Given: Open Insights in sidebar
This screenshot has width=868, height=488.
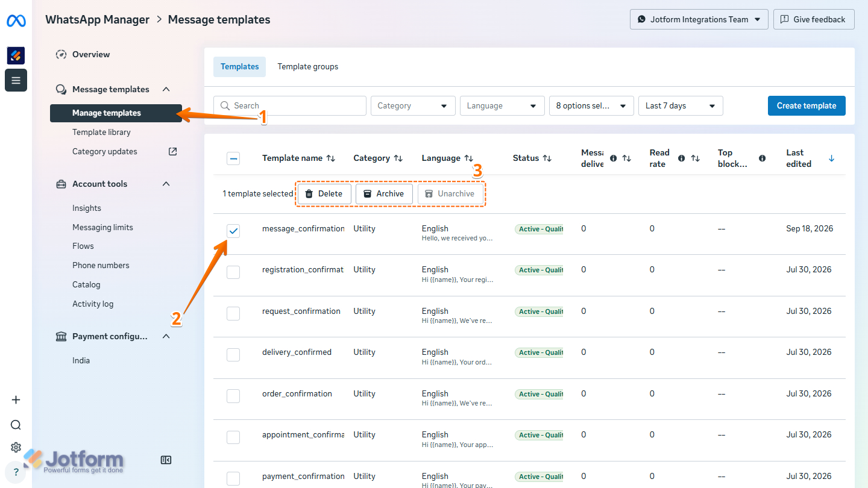Looking at the screenshot, I should 87,208.
